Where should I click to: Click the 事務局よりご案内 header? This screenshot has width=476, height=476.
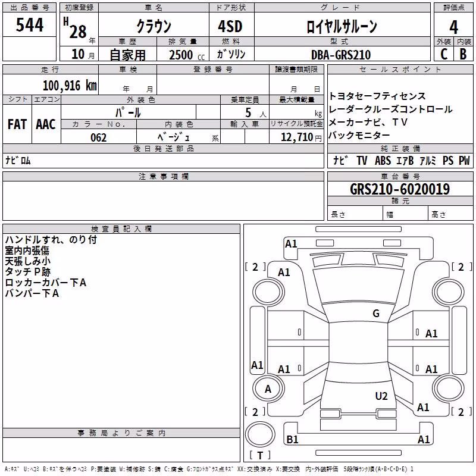[x=121, y=433]
